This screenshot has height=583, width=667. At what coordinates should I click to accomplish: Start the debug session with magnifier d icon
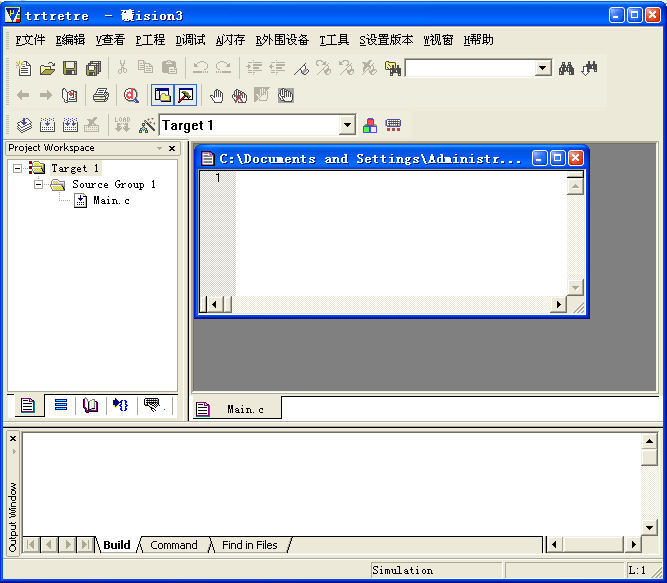131,95
